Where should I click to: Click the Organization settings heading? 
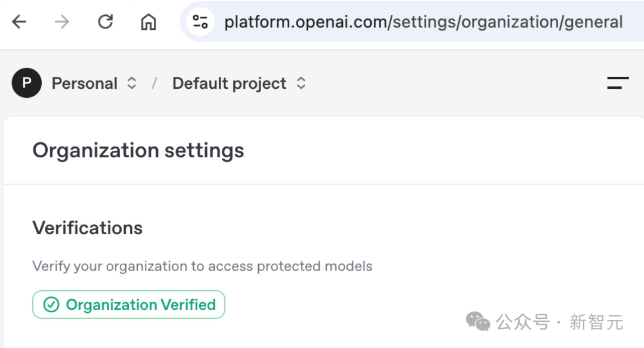tap(138, 150)
